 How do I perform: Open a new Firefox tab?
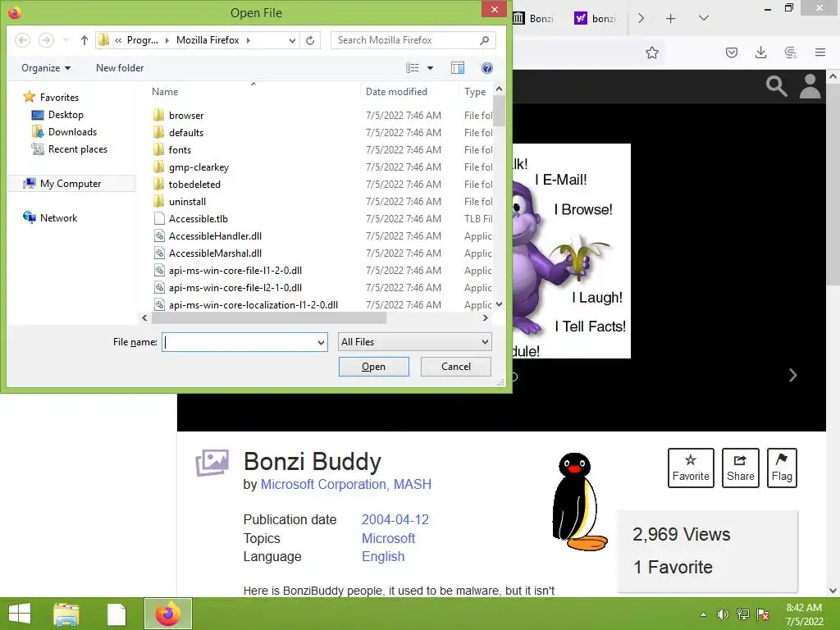click(x=670, y=19)
